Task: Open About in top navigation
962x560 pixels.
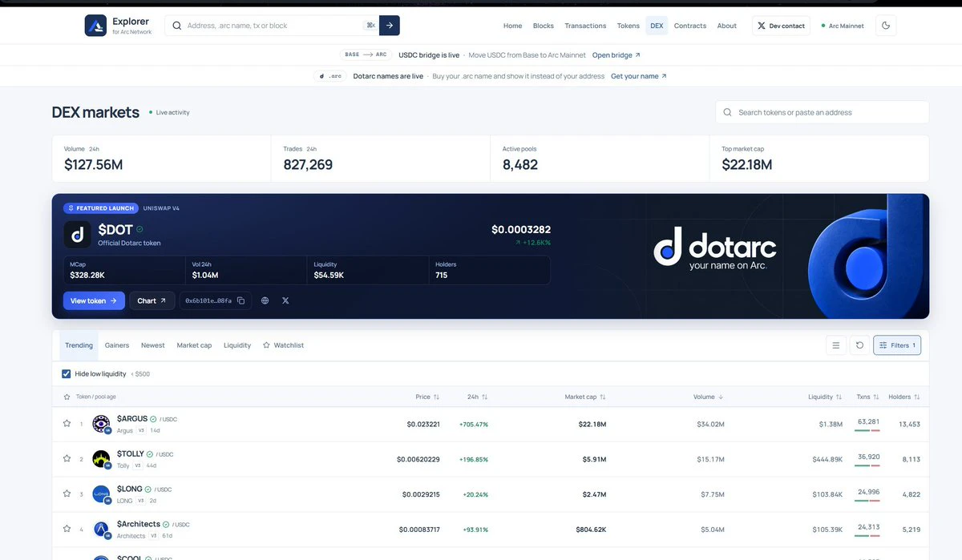Action: [727, 26]
